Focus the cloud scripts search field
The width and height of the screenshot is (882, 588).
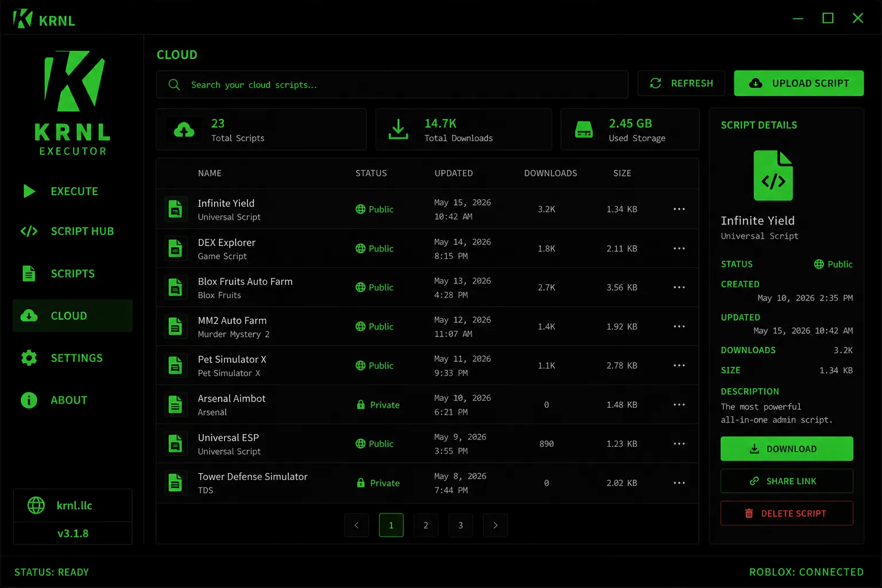(x=392, y=84)
